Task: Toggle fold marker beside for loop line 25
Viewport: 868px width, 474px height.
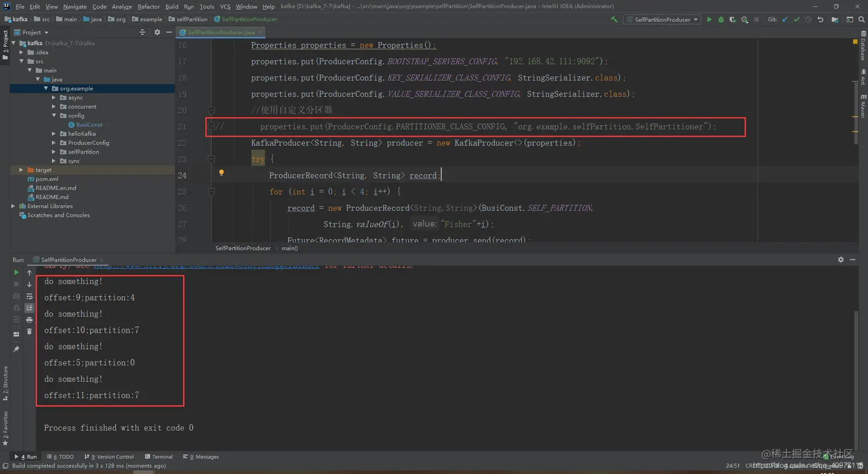Action: (x=211, y=192)
